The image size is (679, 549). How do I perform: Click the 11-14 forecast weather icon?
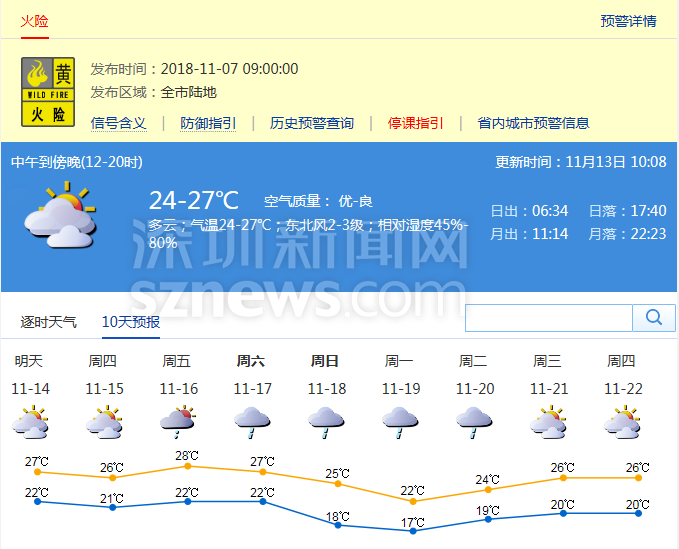tap(30, 423)
